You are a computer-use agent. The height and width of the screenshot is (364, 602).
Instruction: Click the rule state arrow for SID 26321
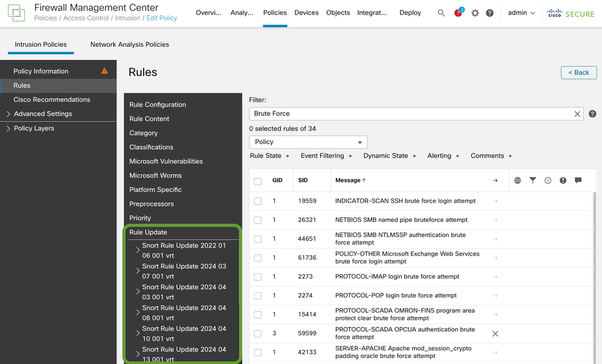(495, 220)
